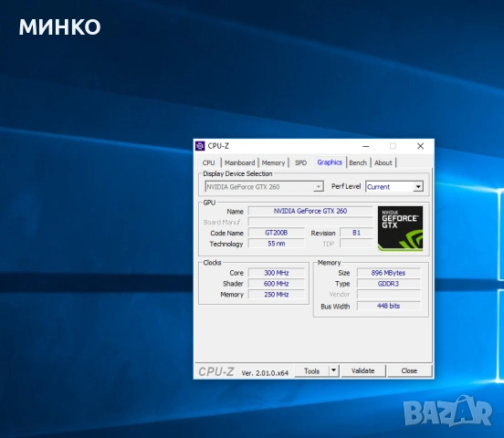Select the Memory tab

pyautogui.click(x=273, y=162)
